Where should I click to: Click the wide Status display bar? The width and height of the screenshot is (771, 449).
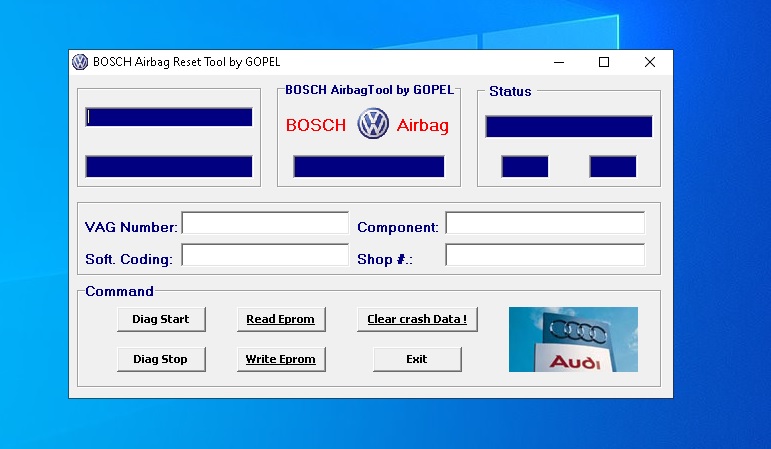point(569,127)
